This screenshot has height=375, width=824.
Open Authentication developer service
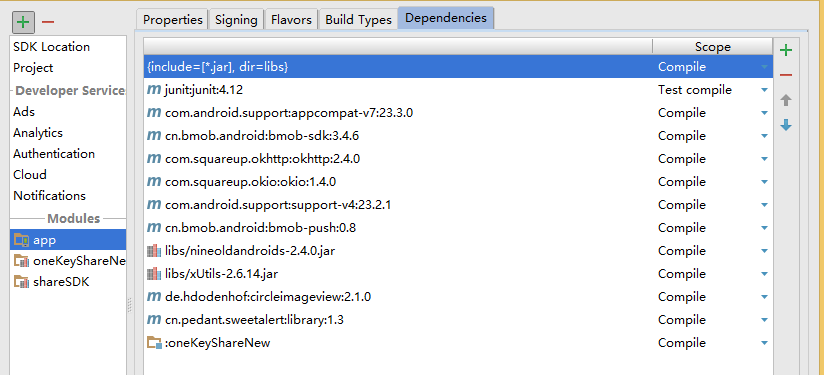tap(54, 154)
